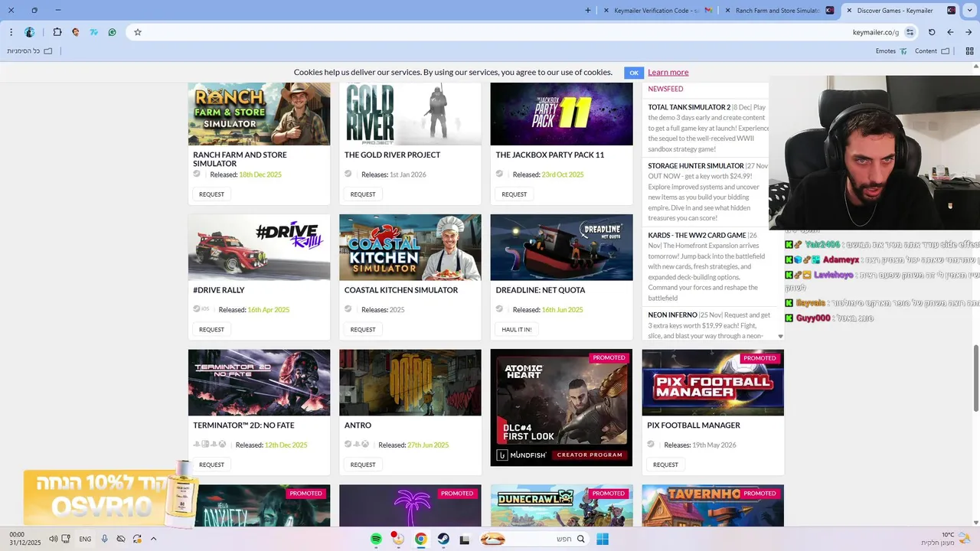Open the NEON INFERNO news item
980x551 pixels.
708,325
